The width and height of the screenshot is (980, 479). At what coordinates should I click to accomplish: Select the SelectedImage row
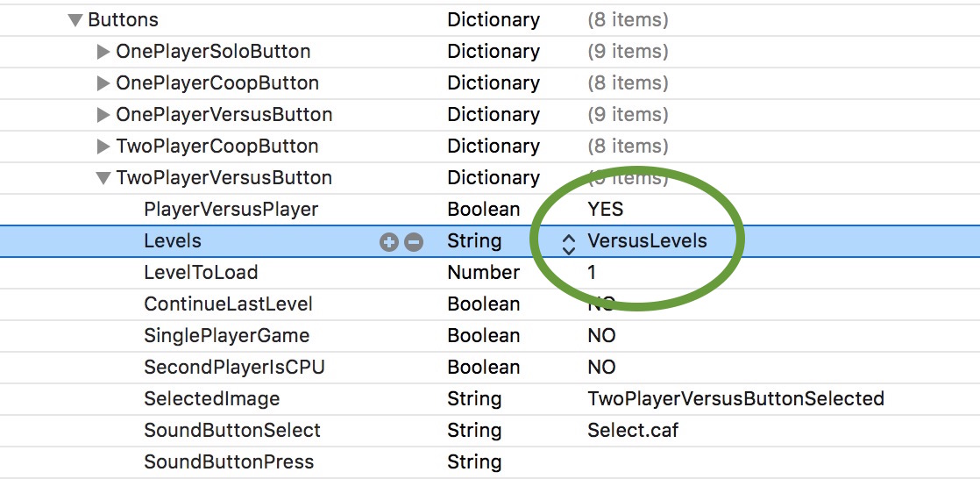(x=211, y=399)
